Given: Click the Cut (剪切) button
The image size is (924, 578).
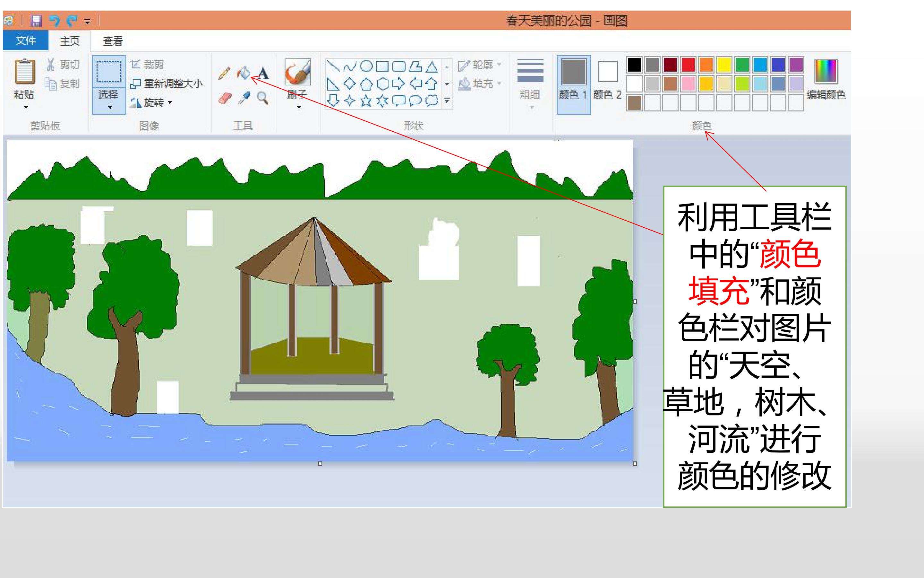Looking at the screenshot, I should 63,64.
